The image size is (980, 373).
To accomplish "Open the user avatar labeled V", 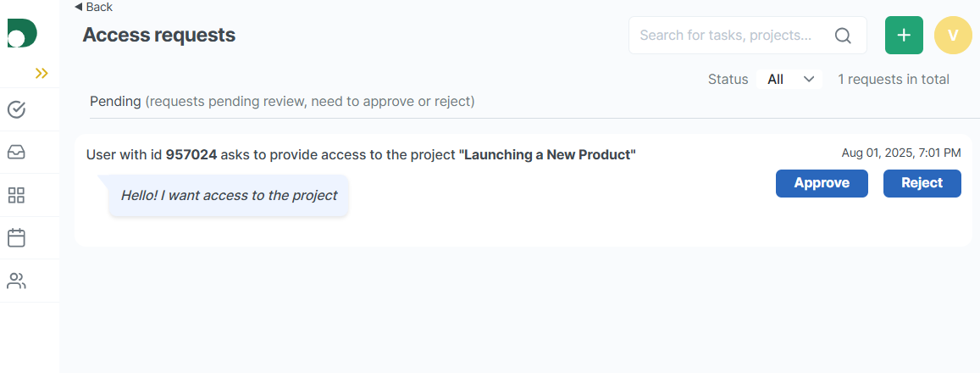I will pyautogui.click(x=953, y=36).
